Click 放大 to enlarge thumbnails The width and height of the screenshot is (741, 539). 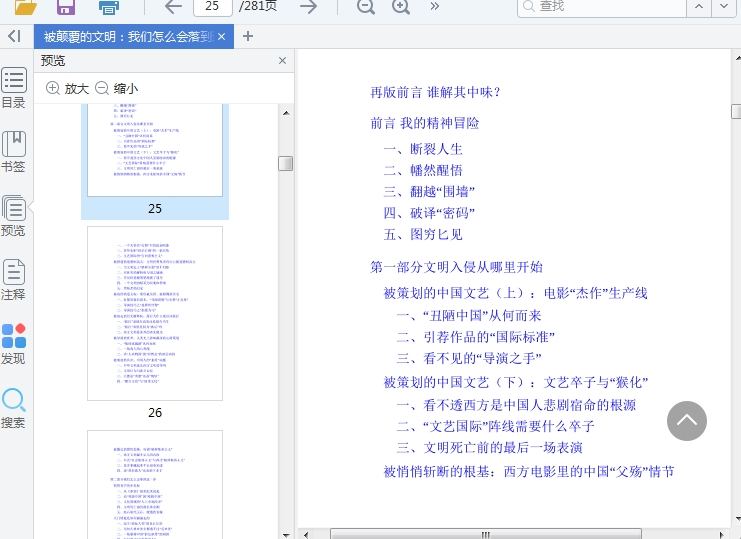click(68, 88)
